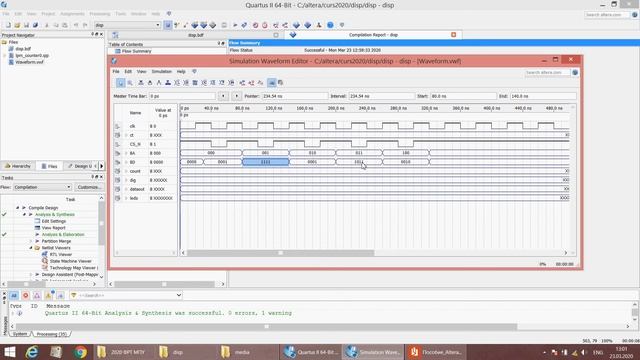The height and width of the screenshot is (360, 640).
Task: Create new file in Quartus toolbar
Action: click(x=8, y=25)
